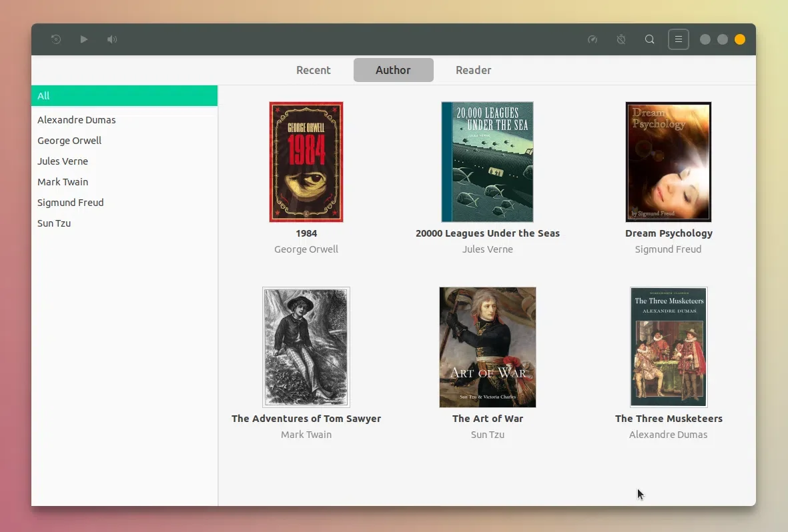The image size is (788, 532).
Task: Filter by George Orwell in sidebar
Action: point(124,140)
